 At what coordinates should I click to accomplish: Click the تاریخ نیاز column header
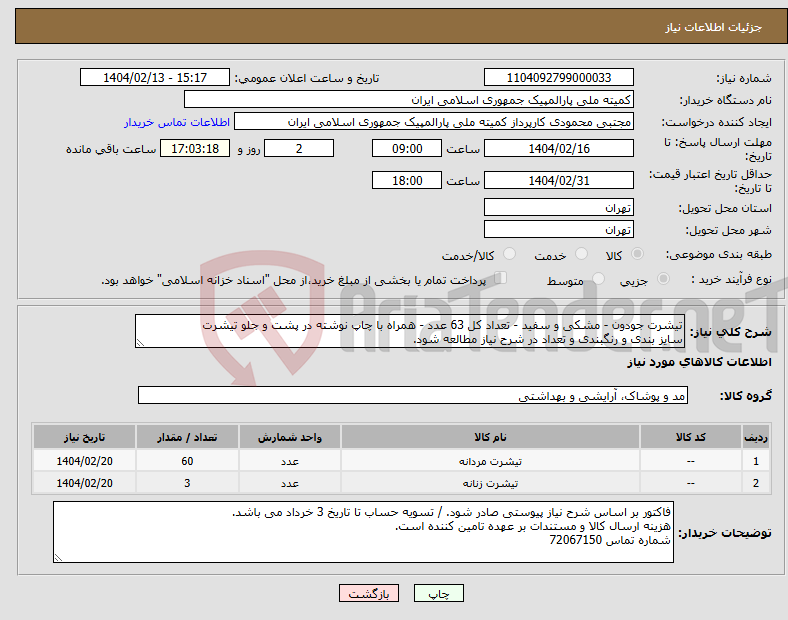[84, 437]
